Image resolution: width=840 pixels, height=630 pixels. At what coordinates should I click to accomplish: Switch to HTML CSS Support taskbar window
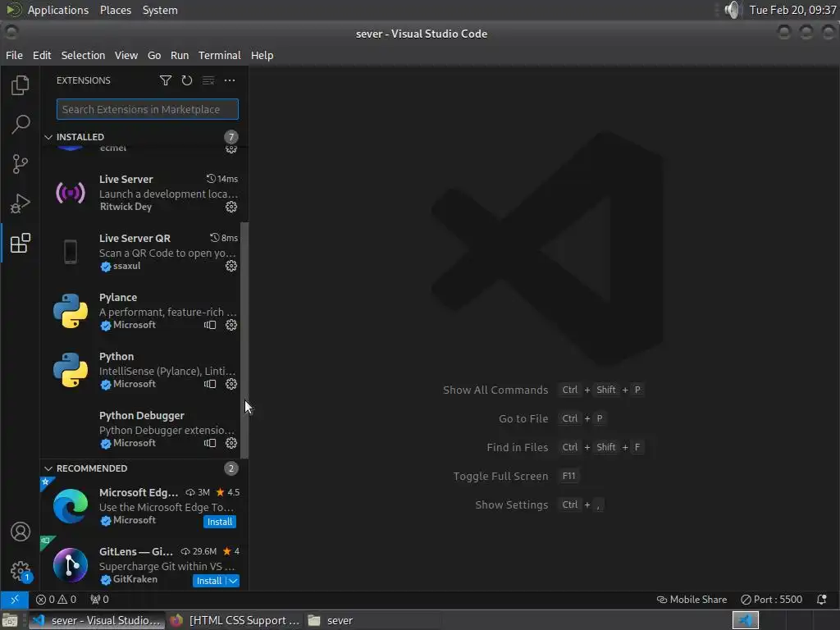click(x=235, y=620)
